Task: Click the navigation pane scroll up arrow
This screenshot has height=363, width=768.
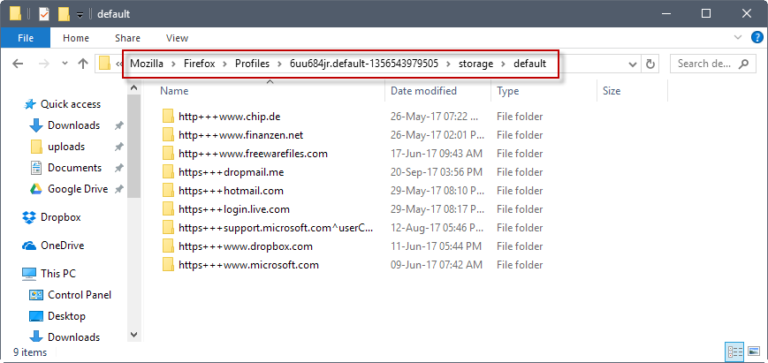Action: [134, 88]
